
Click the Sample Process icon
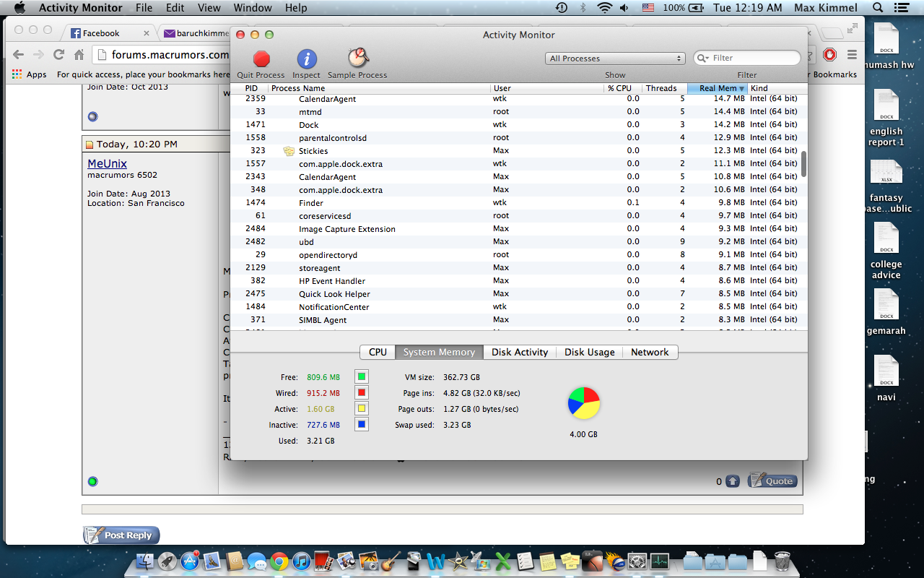pos(358,59)
